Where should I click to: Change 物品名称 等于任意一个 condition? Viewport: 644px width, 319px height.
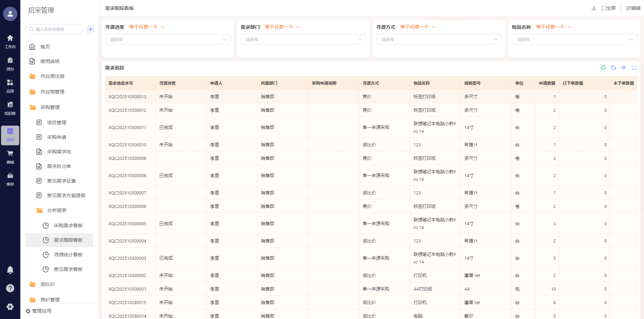point(553,27)
